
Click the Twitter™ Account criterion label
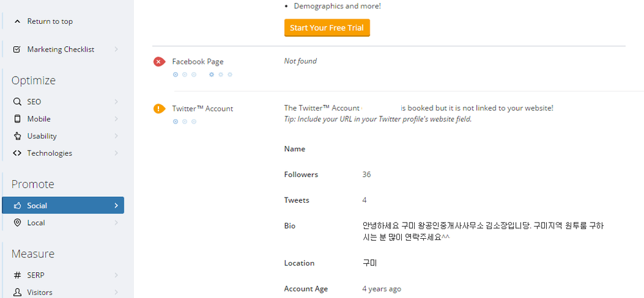(x=202, y=109)
